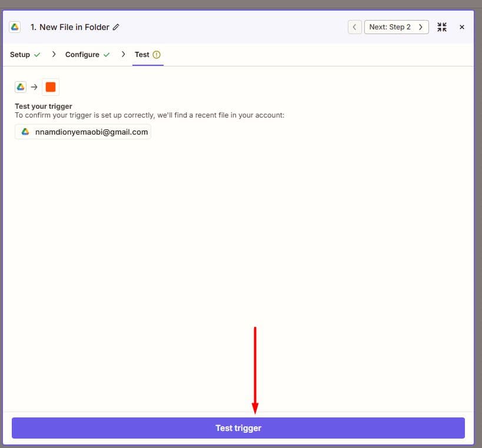
Task: Click the chevron between Configure and Test
Action: pos(123,54)
